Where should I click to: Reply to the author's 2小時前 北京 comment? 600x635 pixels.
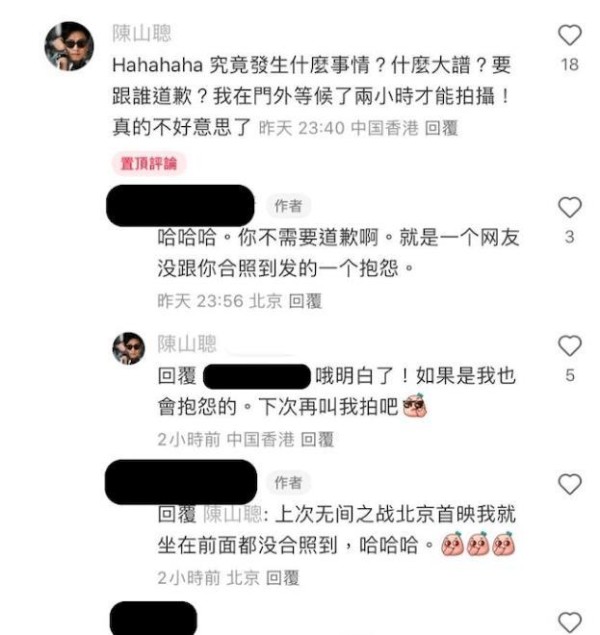[x=283, y=578]
